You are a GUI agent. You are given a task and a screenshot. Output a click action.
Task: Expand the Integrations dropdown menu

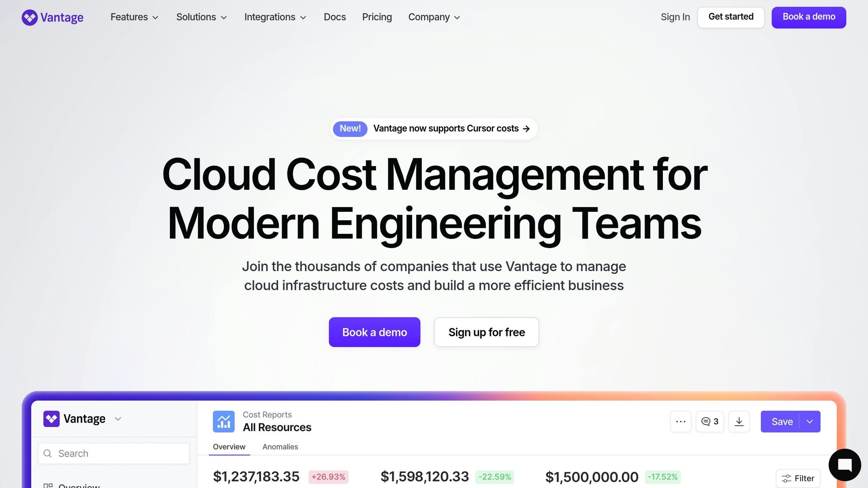[x=275, y=17]
